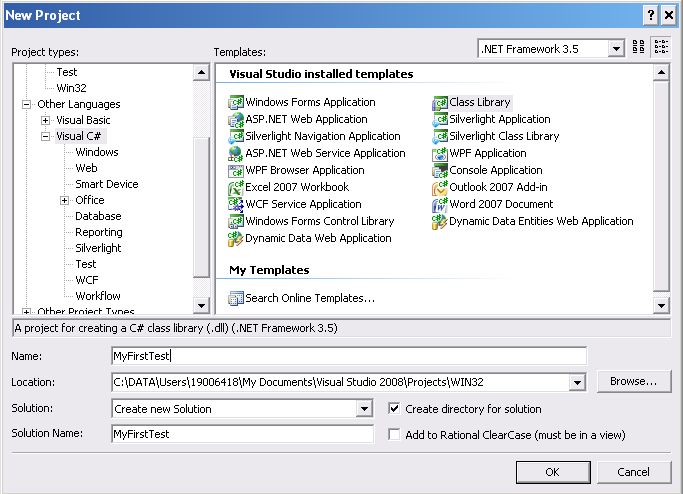Collapse the Visual C# tree node
The height and width of the screenshot is (494, 683).
coord(45,136)
